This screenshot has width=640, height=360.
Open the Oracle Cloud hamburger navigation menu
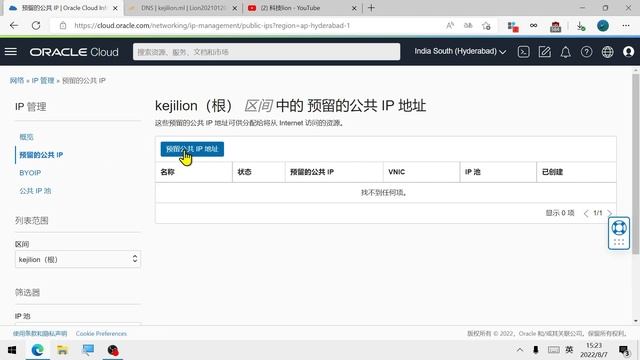click(x=11, y=51)
